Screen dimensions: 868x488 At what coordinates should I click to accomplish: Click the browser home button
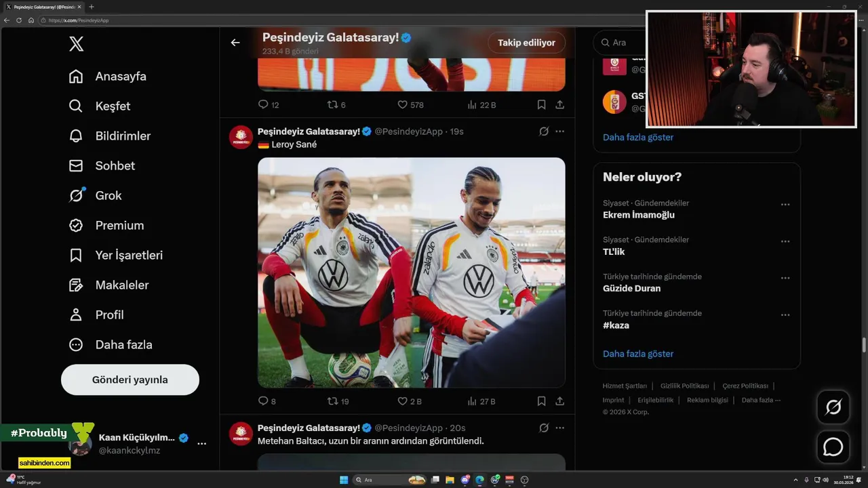coord(31,20)
